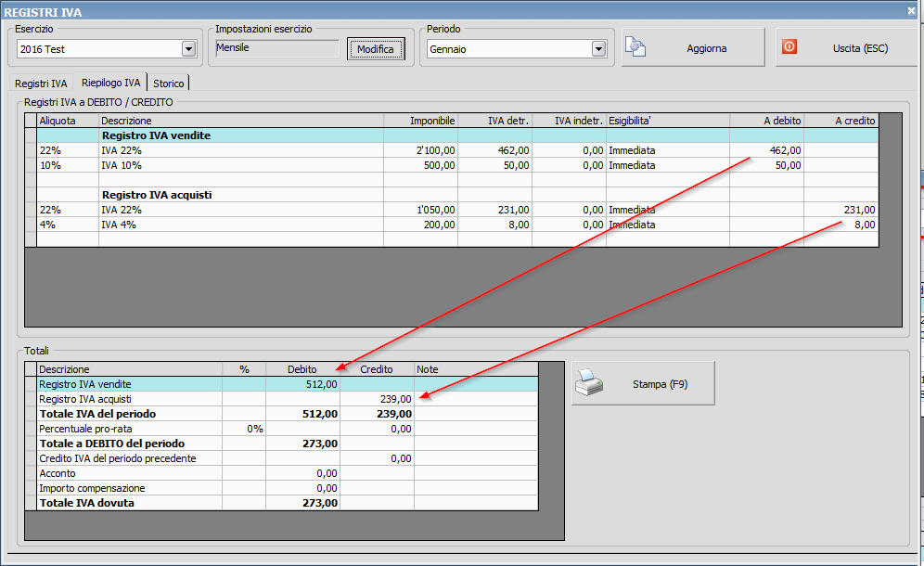
Task: Click the Imponibile column header
Action: tap(421, 121)
